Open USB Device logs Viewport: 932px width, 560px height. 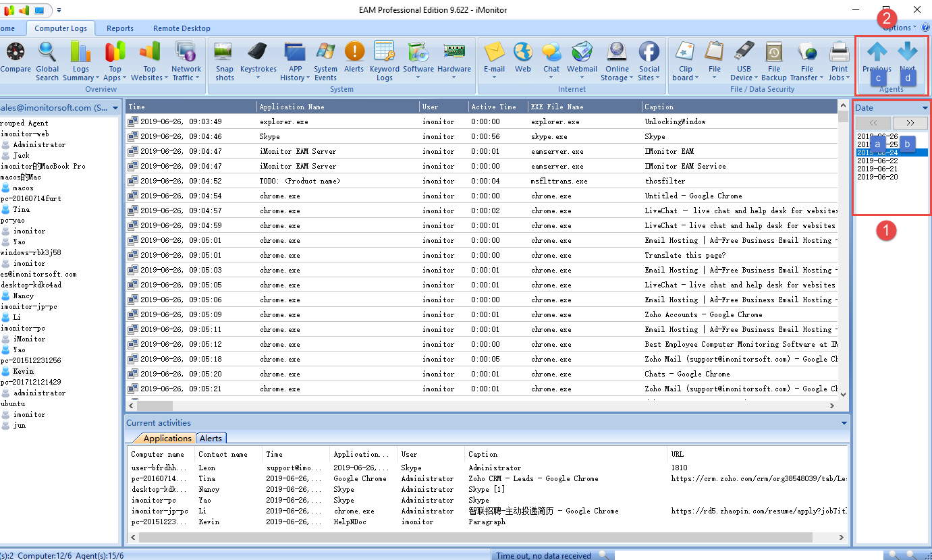coord(744,61)
